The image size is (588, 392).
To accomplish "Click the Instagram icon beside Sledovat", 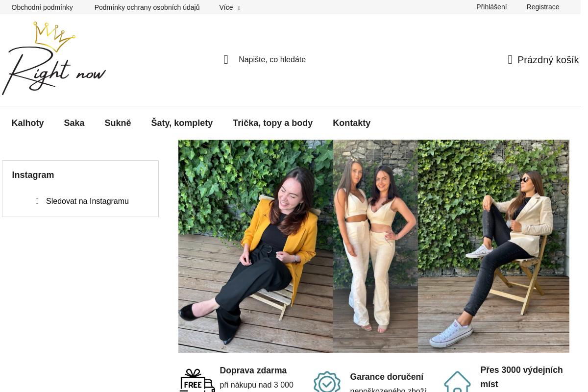I will [37, 201].
